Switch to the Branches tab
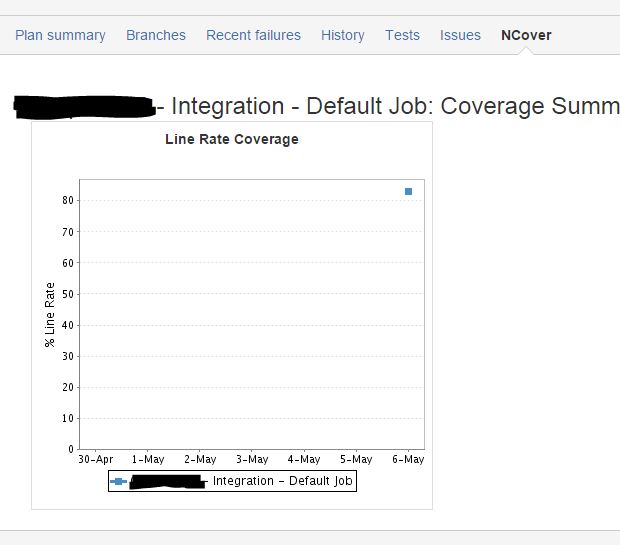 [x=155, y=35]
